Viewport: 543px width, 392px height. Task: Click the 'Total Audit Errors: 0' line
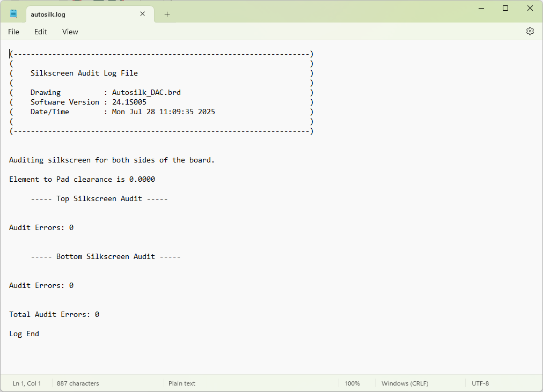54,314
